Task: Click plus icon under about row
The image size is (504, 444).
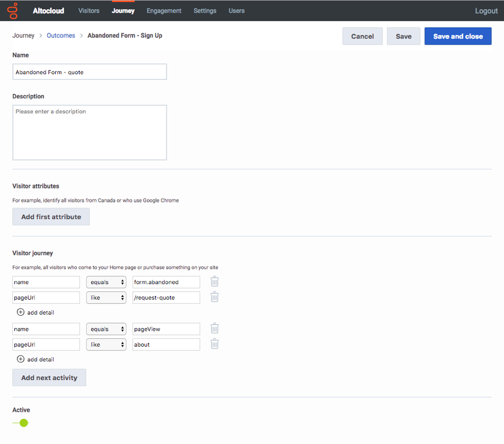Action: pyautogui.click(x=20, y=359)
